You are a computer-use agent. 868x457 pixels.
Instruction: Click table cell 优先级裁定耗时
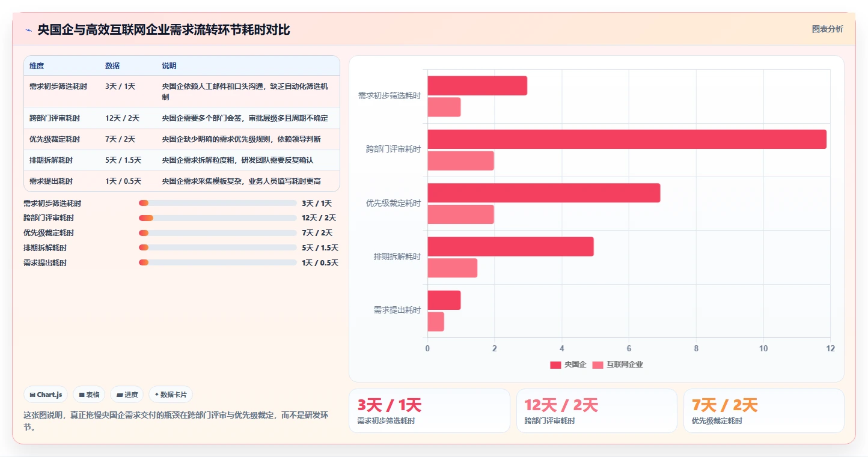55,139
